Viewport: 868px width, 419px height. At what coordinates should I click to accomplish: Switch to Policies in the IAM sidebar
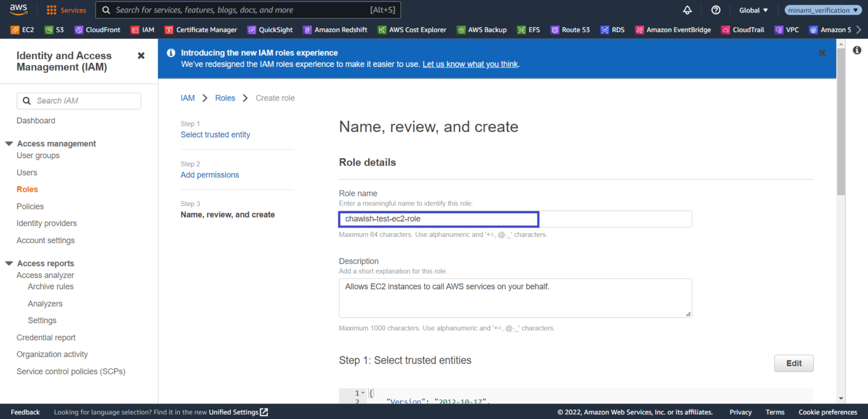30,206
